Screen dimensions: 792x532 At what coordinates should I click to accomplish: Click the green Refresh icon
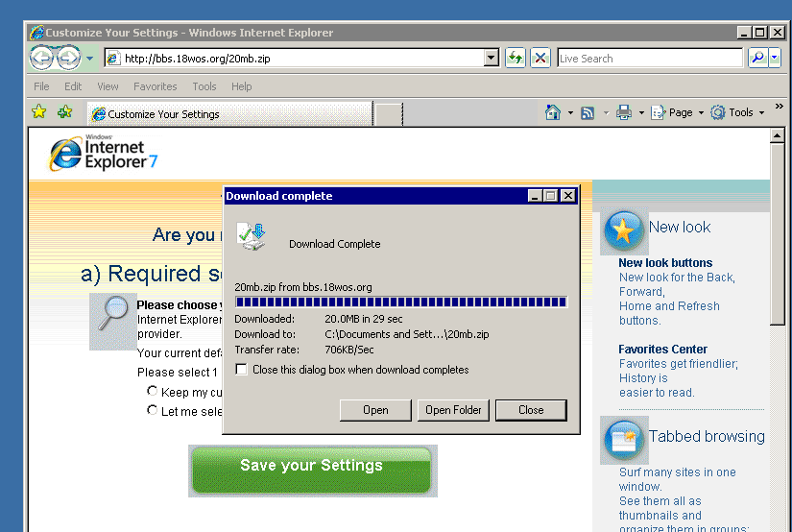pos(516,59)
